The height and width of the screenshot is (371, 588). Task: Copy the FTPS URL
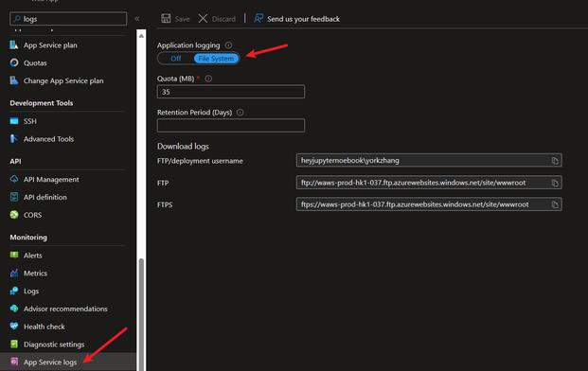coord(555,204)
